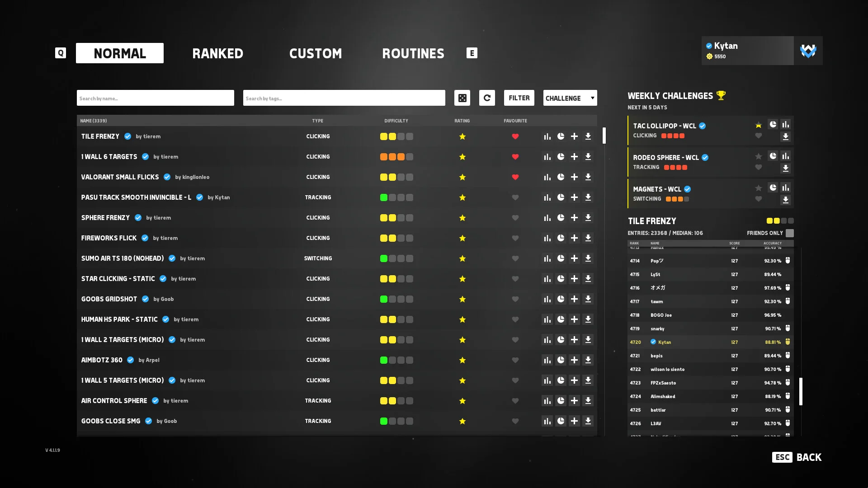Favorite the Aimbotz 360 scenario
Screen dimensions: 868x488
coord(515,360)
